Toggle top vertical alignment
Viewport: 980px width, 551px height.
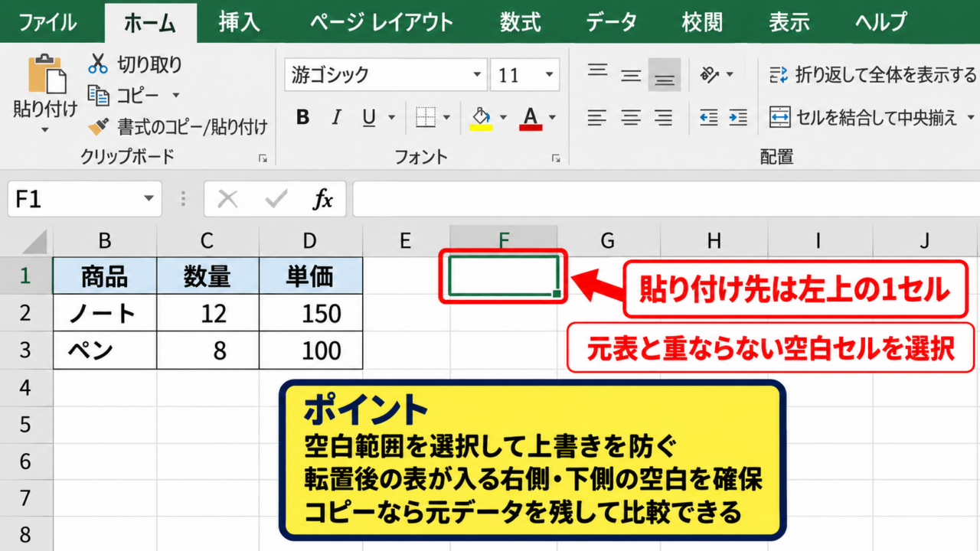click(597, 72)
